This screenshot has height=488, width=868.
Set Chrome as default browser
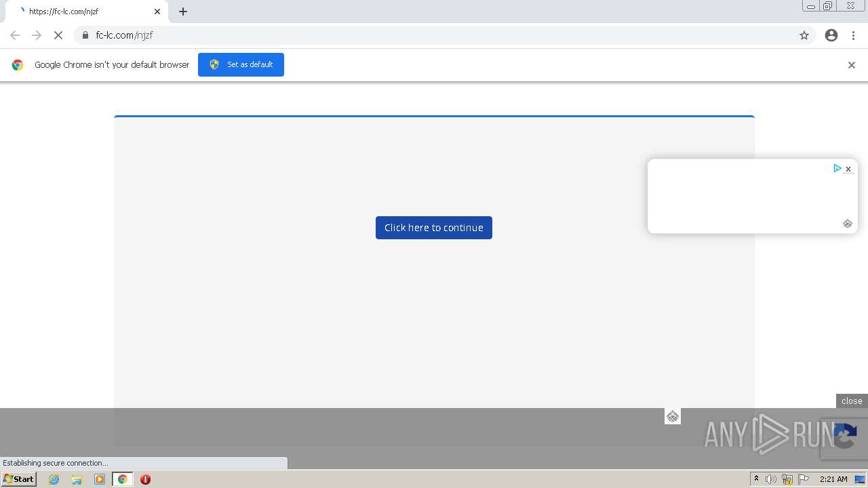(241, 64)
